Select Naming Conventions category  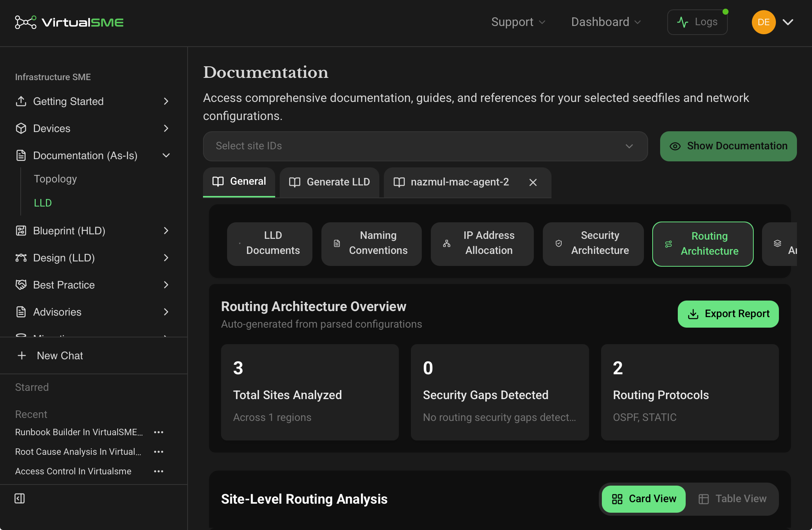[x=371, y=244]
